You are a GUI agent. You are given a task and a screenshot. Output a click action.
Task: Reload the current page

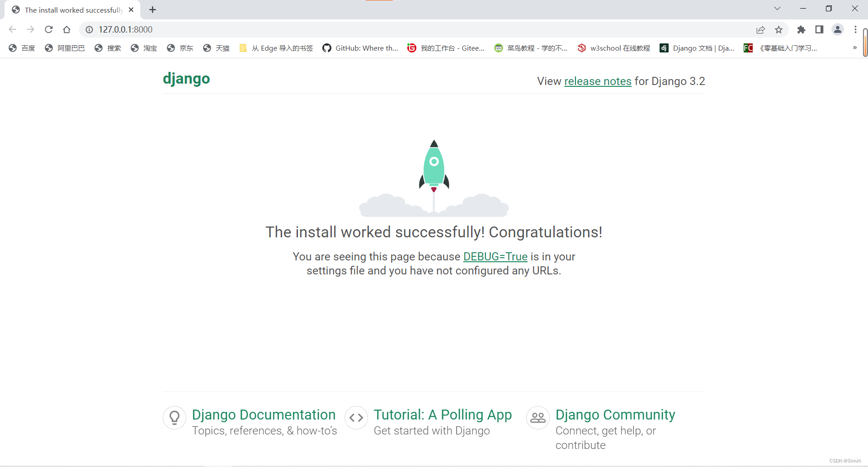[x=49, y=29]
